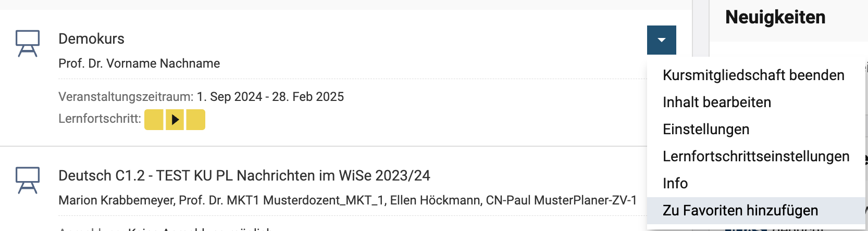Choose Kursmitgliedschaft beenden from the menu
The image size is (868, 231).
click(x=753, y=75)
